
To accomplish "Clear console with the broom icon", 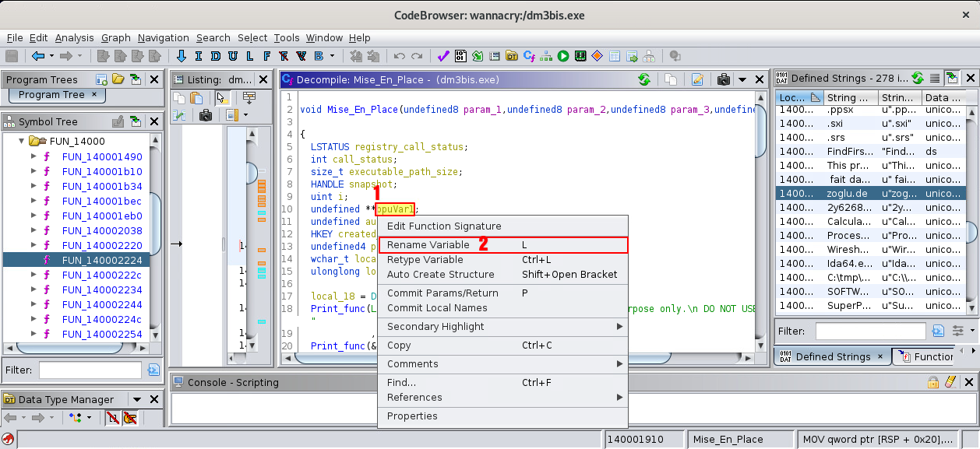I will [x=950, y=382].
